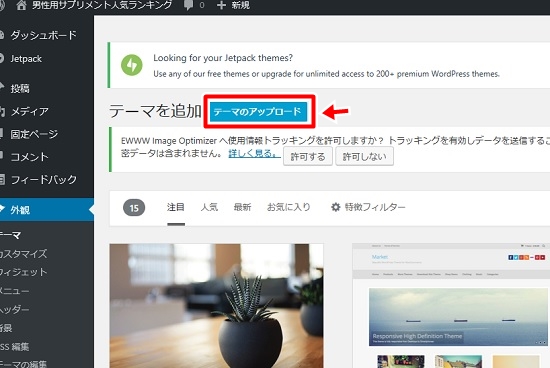Click the home icon in admin bar

pos(21,5)
